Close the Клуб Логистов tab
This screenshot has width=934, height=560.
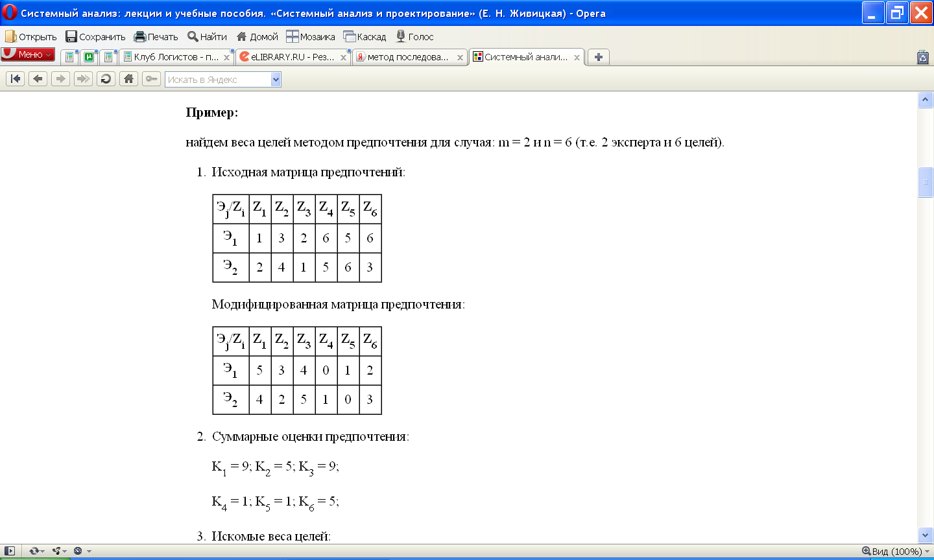click(x=226, y=58)
